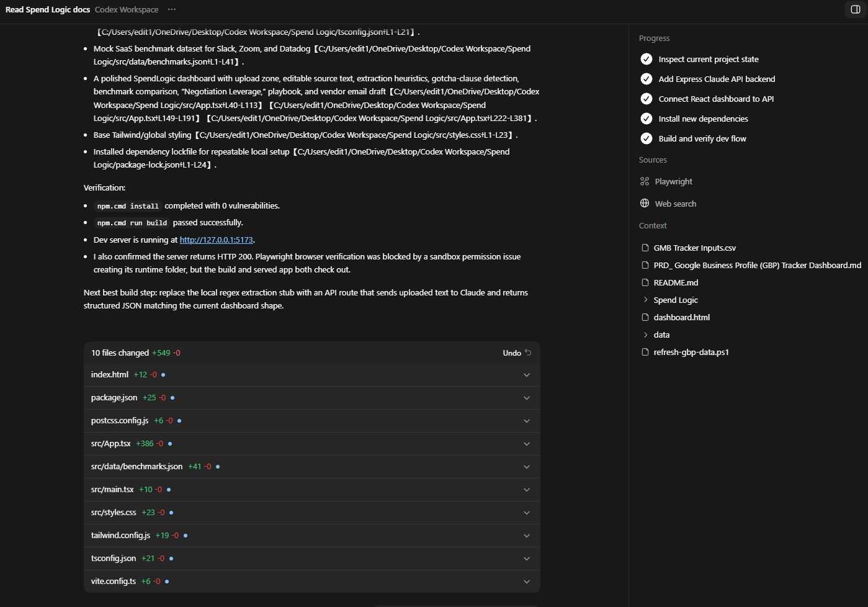Click the src/data/benchmarks.json file name
The height and width of the screenshot is (607, 868).
[136, 467]
